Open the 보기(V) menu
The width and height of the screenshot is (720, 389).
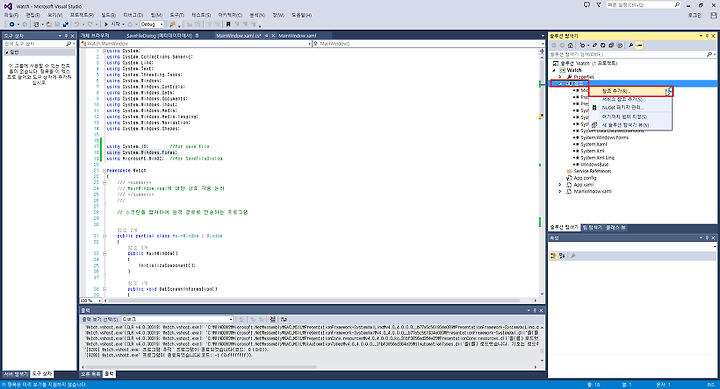pyautogui.click(x=55, y=15)
